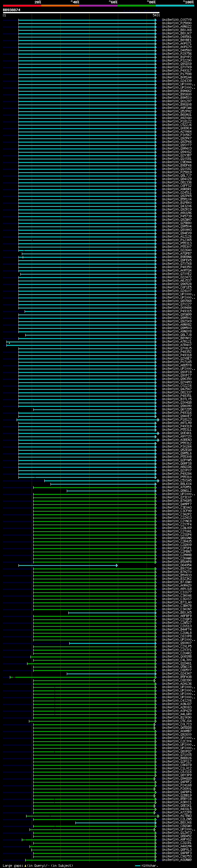This screenshot has width=197, height=868.
Task: Click UniRef100_Q42547 hit label
Action: (x=176, y=389)
